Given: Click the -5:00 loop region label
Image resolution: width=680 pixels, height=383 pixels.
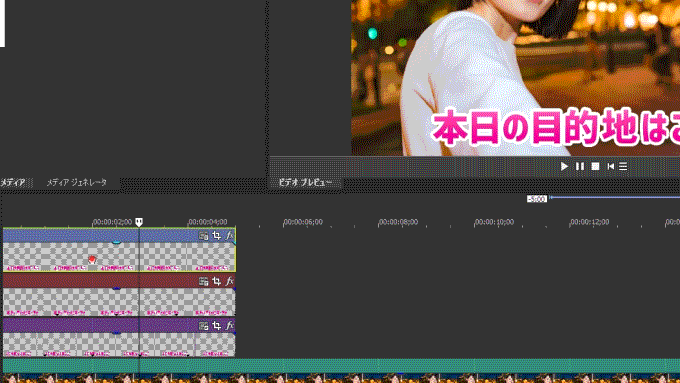Looking at the screenshot, I should [537, 199].
